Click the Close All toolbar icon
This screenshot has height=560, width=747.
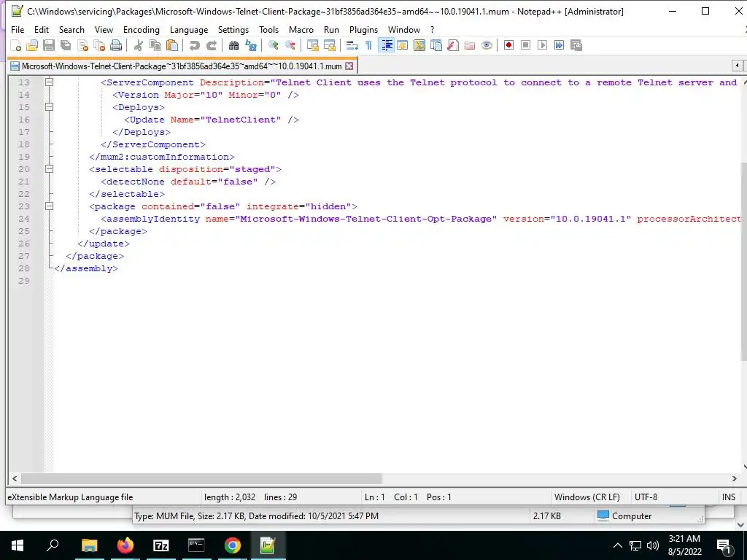(99, 45)
